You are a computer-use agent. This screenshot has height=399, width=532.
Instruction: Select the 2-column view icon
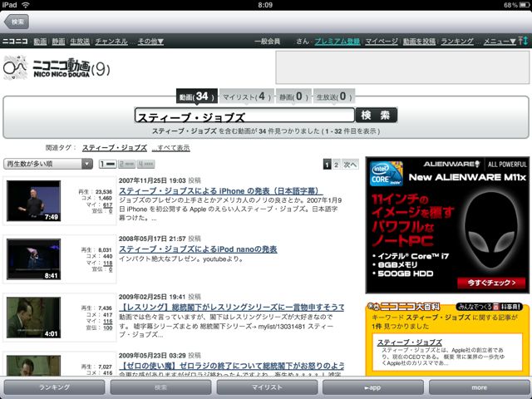coord(126,165)
